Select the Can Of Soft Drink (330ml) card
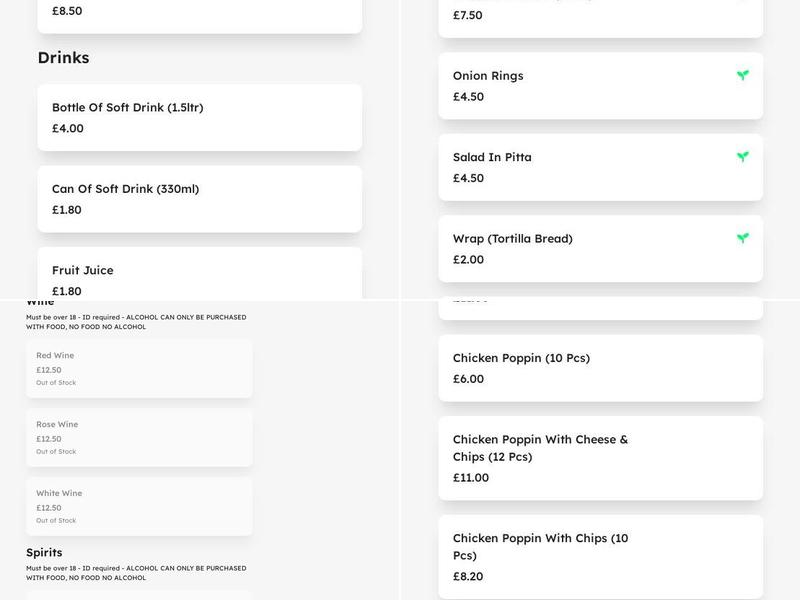 point(199,199)
